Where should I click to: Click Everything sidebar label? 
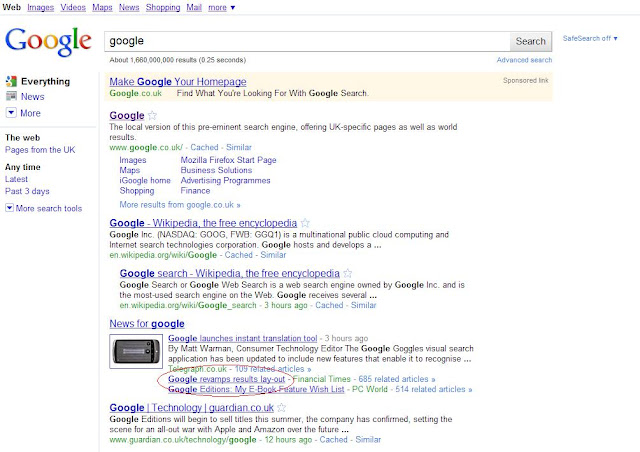[45, 82]
